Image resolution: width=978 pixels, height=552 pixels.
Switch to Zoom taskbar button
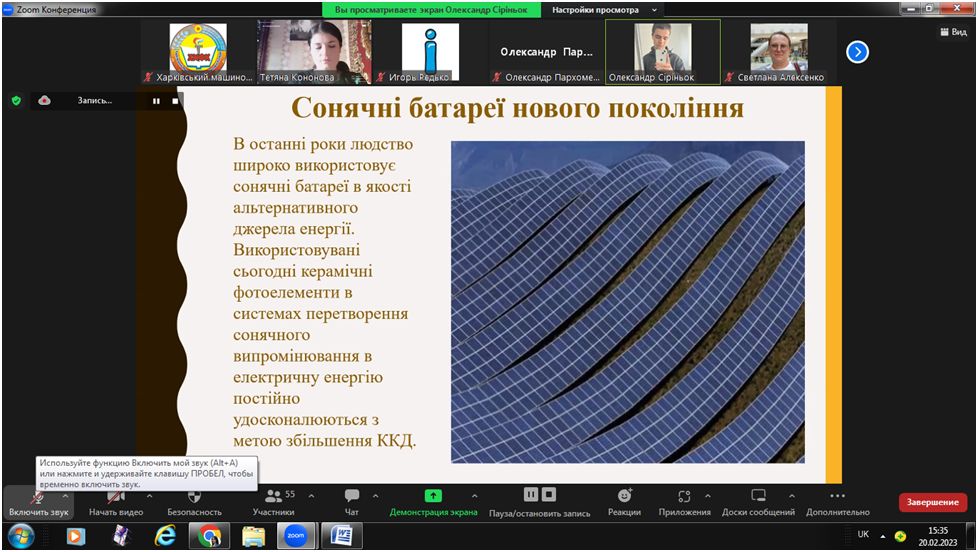click(296, 536)
